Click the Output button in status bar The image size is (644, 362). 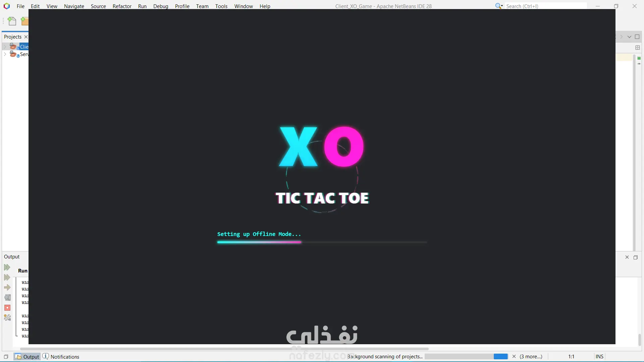28,357
